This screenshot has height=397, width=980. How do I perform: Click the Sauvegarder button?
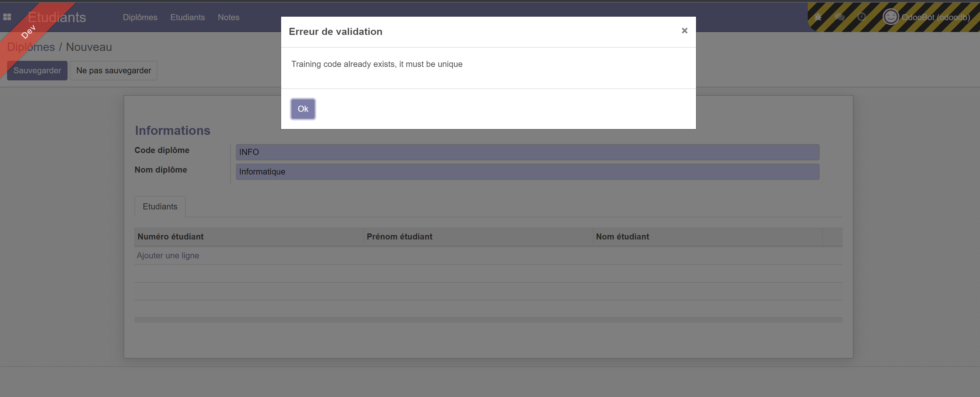[37, 70]
